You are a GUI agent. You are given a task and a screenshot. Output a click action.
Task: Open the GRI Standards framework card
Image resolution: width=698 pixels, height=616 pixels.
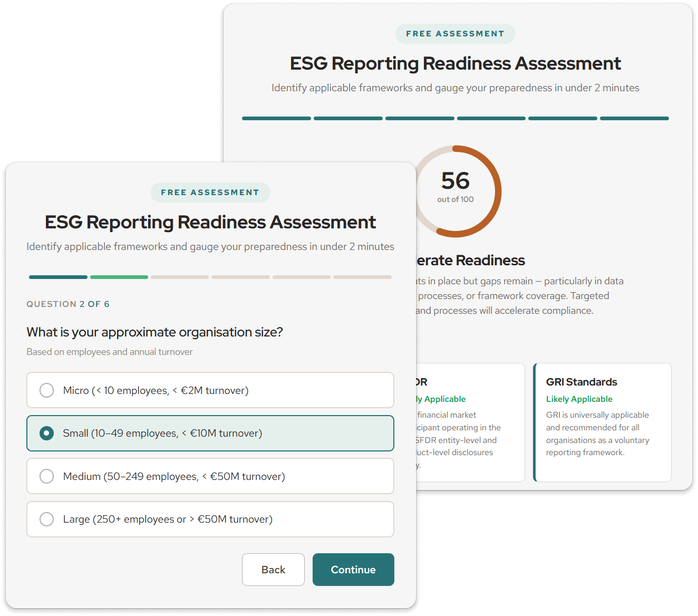tap(603, 422)
